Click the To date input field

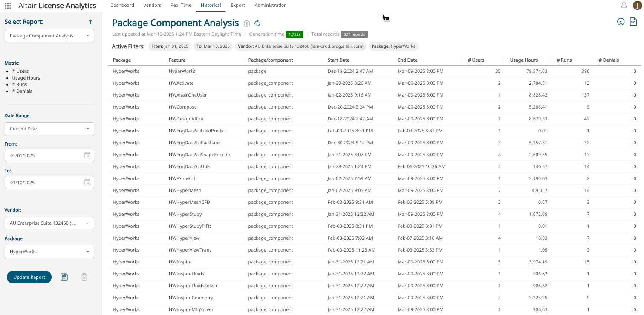(x=49, y=183)
